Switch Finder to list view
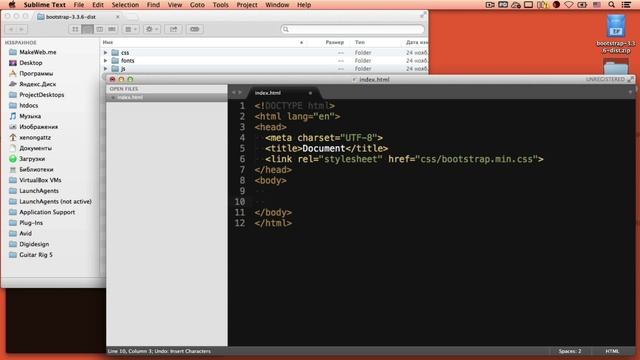This screenshot has width=640, height=360. tap(87, 29)
